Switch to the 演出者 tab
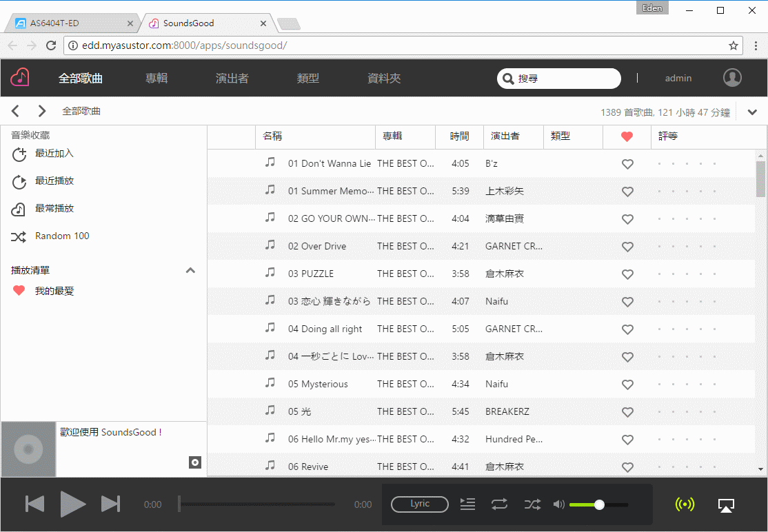 pyautogui.click(x=232, y=79)
